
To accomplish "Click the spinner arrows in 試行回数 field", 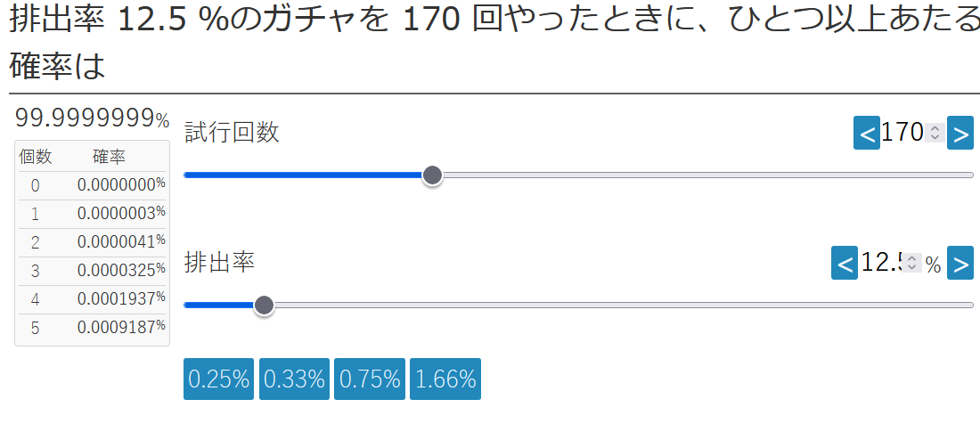I will point(934,134).
